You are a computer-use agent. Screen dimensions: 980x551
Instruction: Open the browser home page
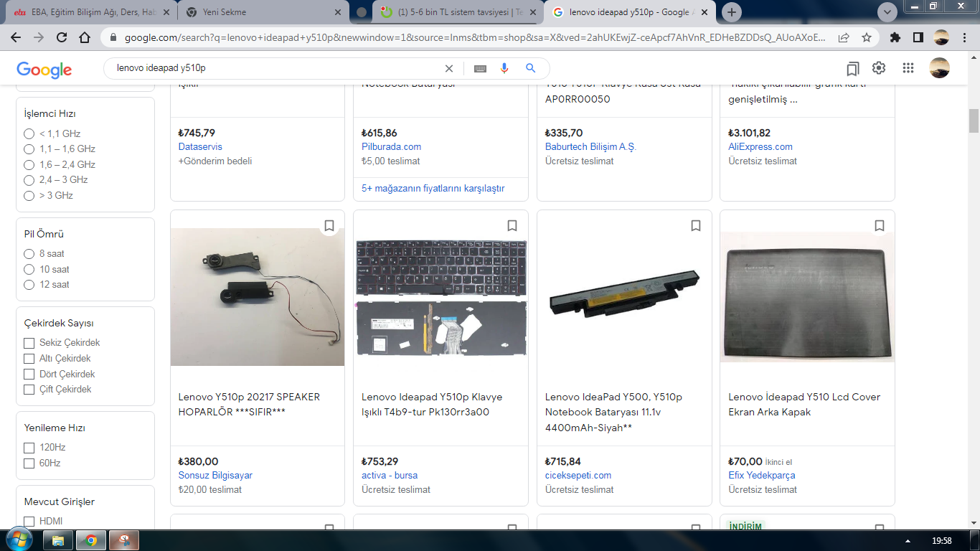[85, 38]
